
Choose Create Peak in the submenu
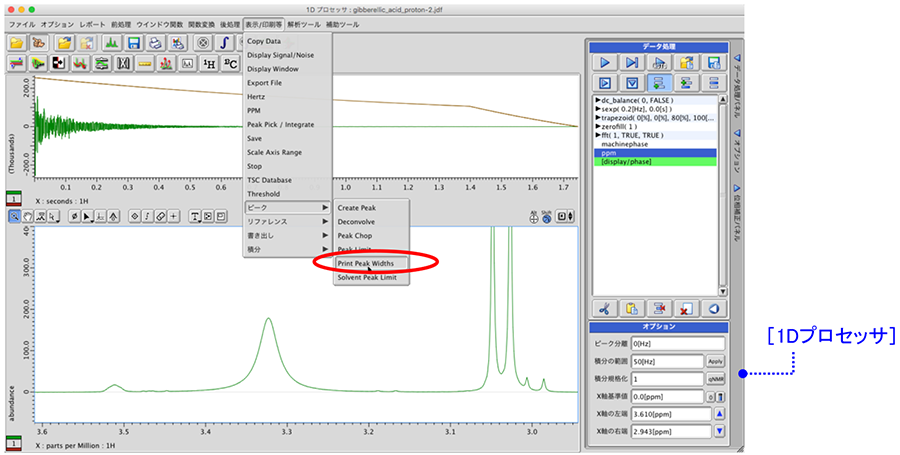[371, 208]
